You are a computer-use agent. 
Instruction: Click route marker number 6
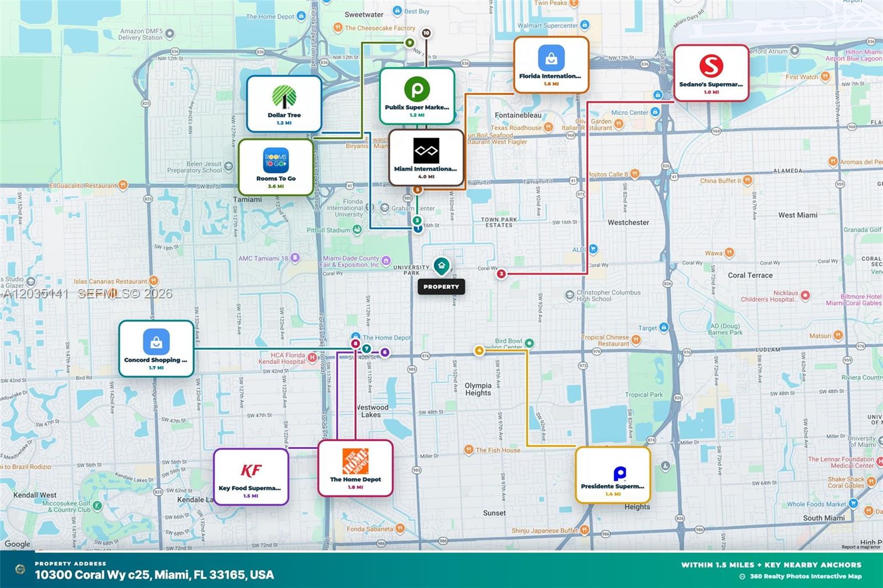point(385,352)
